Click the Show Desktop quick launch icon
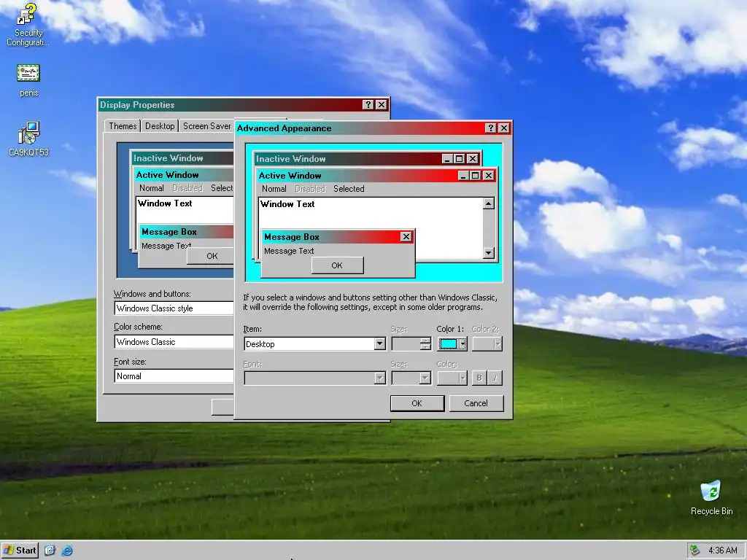The width and height of the screenshot is (747, 560). coord(50,551)
